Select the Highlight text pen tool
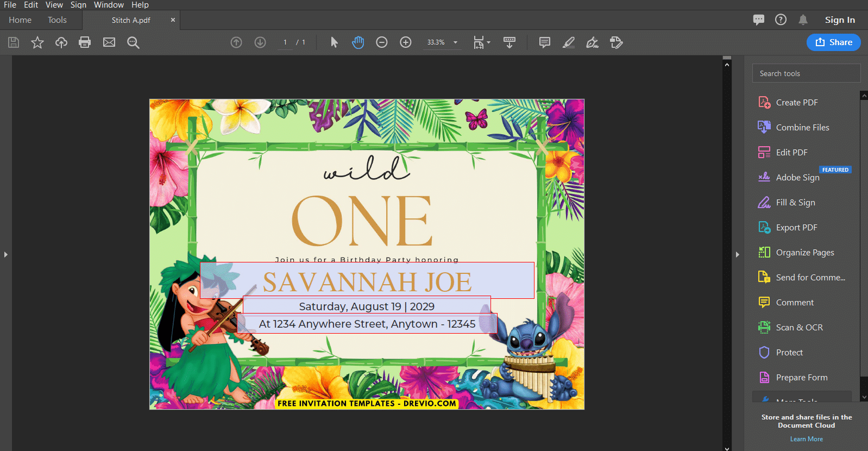The height and width of the screenshot is (451, 868). tap(569, 42)
